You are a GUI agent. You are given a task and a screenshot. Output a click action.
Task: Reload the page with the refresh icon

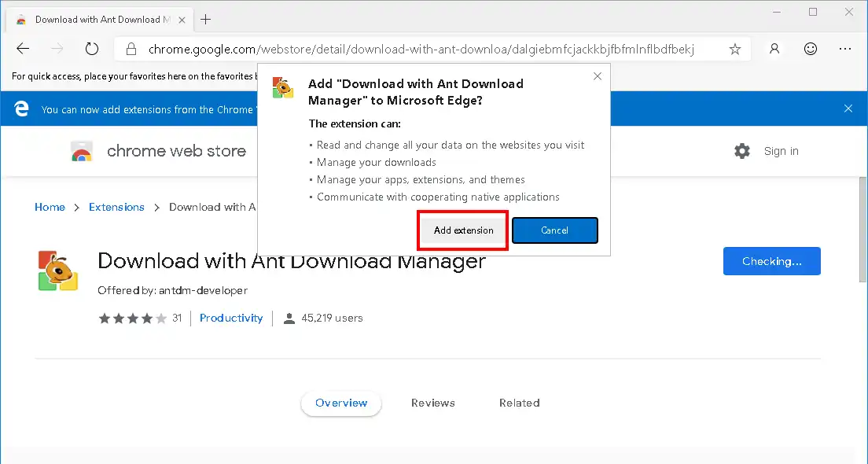[x=92, y=49]
